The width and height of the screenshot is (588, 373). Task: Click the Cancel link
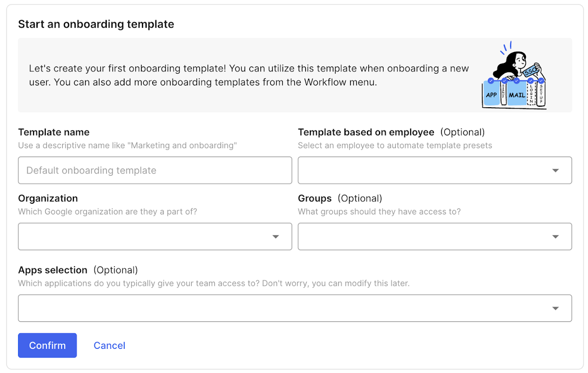point(109,345)
